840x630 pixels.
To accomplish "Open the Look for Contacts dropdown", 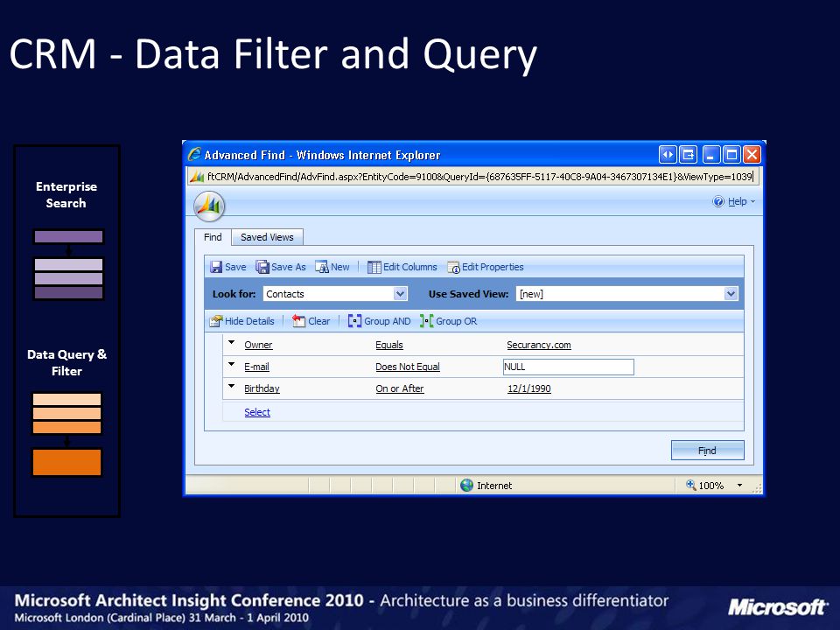I will [x=400, y=294].
